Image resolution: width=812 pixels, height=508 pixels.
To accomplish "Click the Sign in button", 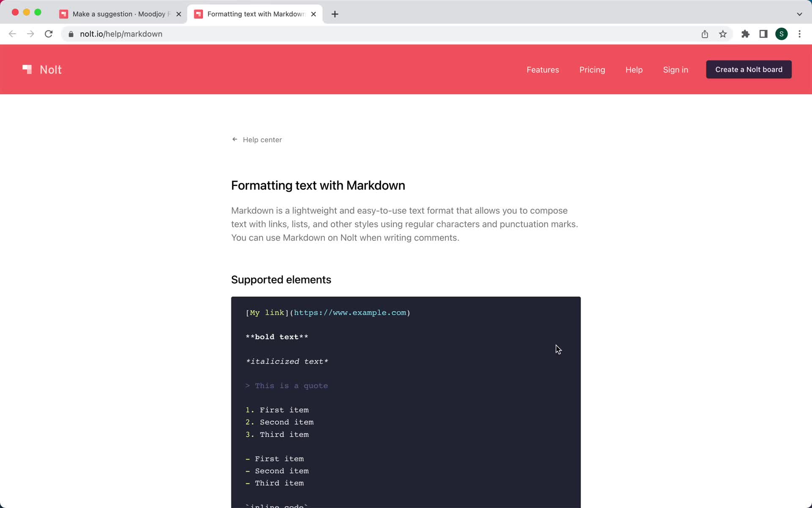I will point(676,70).
